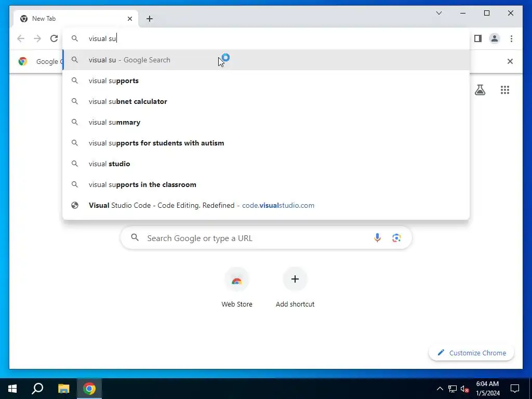Add a new shortcut tile
Image resolution: width=532 pixels, height=399 pixels.
point(295,288)
